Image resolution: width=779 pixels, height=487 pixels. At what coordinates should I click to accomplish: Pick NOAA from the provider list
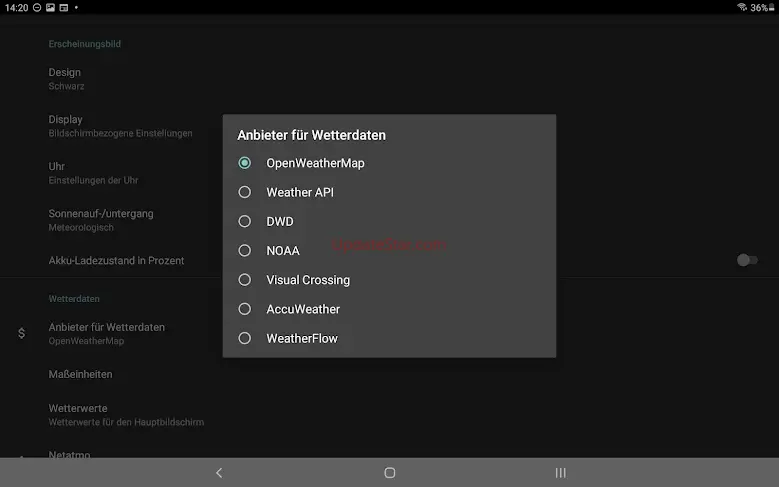(x=245, y=250)
